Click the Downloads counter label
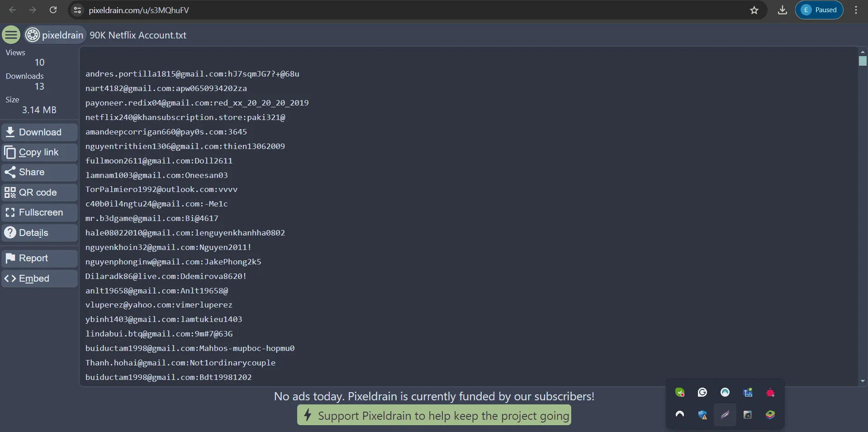The image size is (868, 432). pos(24,76)
